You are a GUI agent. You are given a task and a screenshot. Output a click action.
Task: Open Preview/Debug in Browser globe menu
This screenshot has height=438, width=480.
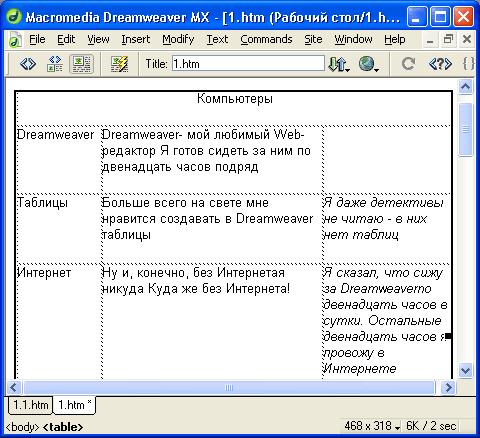(369, 64)
